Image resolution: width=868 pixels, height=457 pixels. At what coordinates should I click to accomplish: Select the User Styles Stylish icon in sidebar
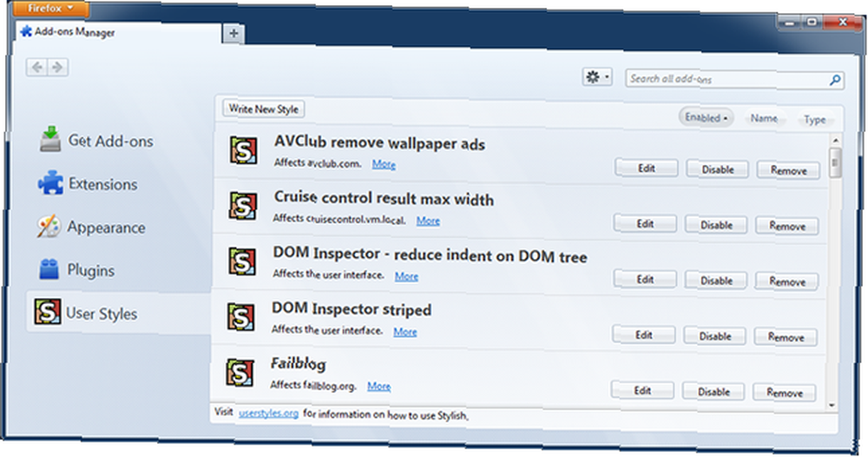point(47,312)
